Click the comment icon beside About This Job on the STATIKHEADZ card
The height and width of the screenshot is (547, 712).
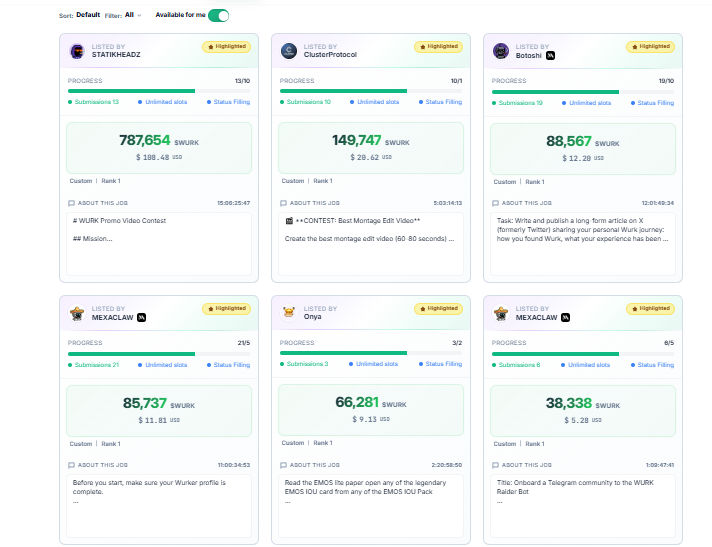click(71, 203)
